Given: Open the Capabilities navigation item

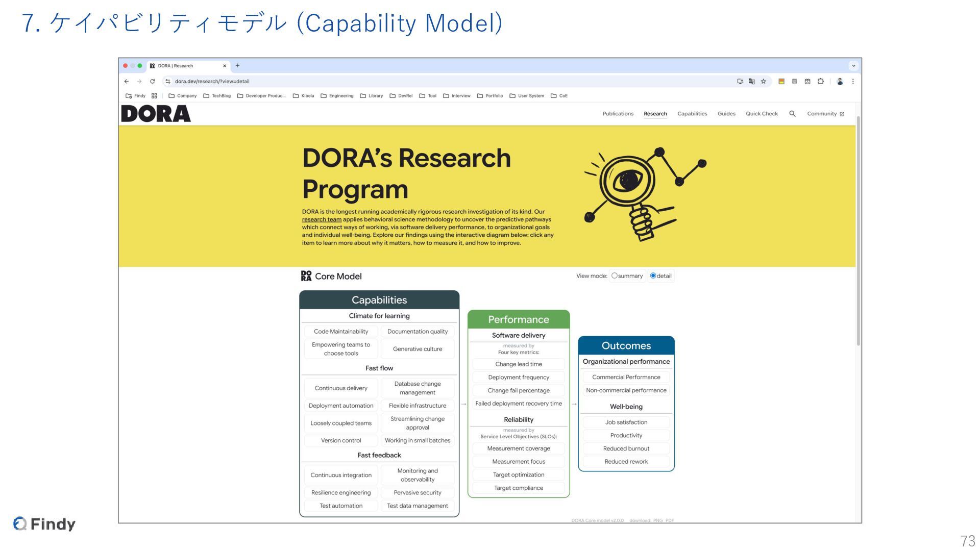Looking at the screenshot, I should click(x=692, y=114).
